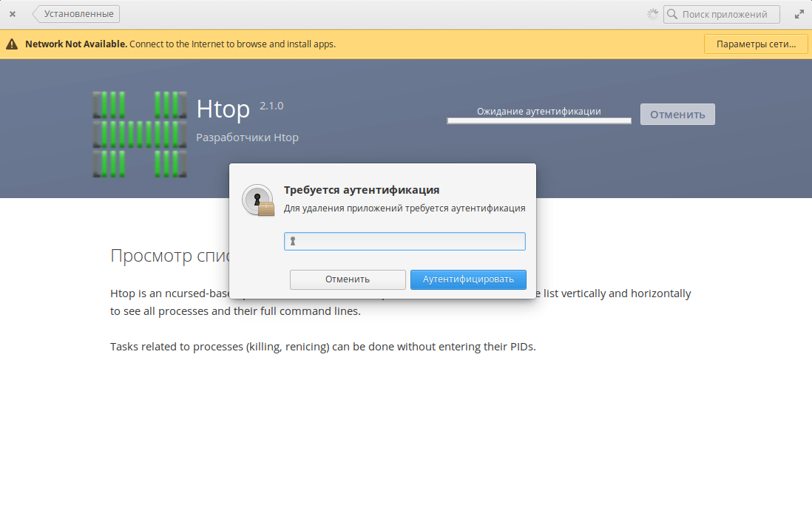Image resolution: width=812 pixels, height=516 pixels.
Task: Click the Требуется аутентификация dialog heading
Action: pyautogui.click(x=362, y=190)
